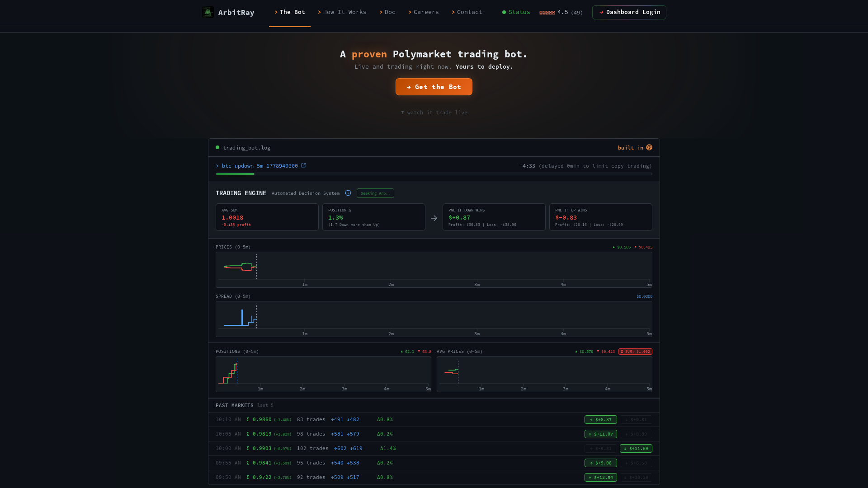The height and width of the screenshot is (488, 868).
Task: Click the PAST MARKETS heading
Action: (x=235, y=405)
